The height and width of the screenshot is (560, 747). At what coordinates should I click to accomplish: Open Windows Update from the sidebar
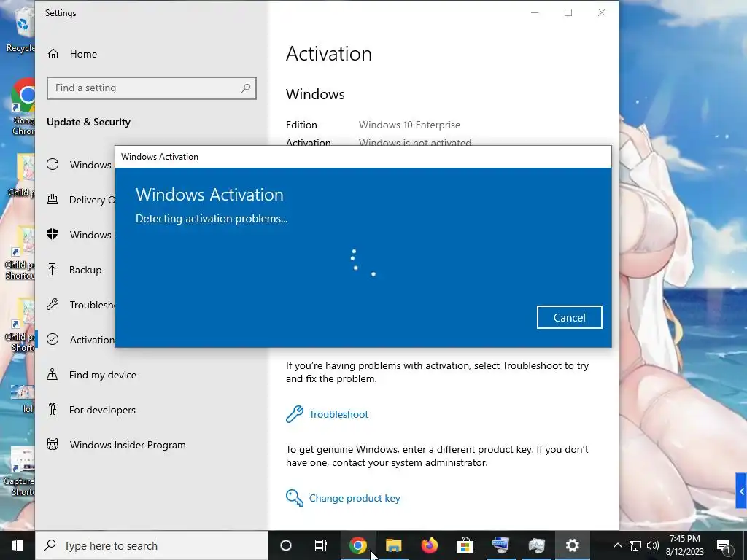pos(80,165)
